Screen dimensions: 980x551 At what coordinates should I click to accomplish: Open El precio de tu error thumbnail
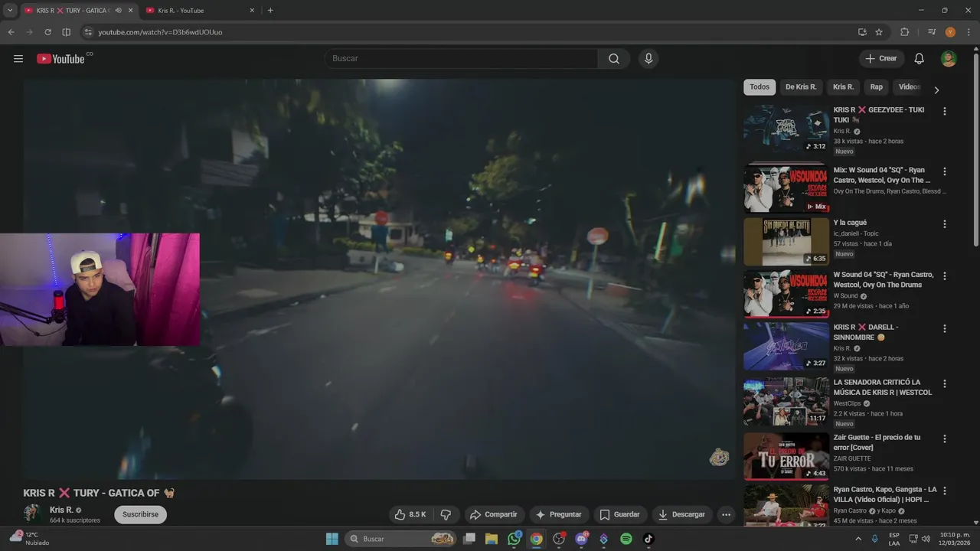click(x=786, y=456)
